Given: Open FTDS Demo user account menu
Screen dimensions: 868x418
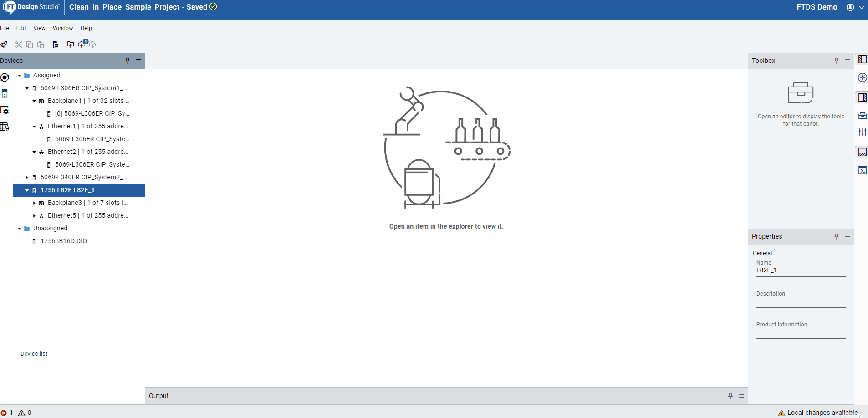Looking at the screenshot, I should tap(854, 7).
